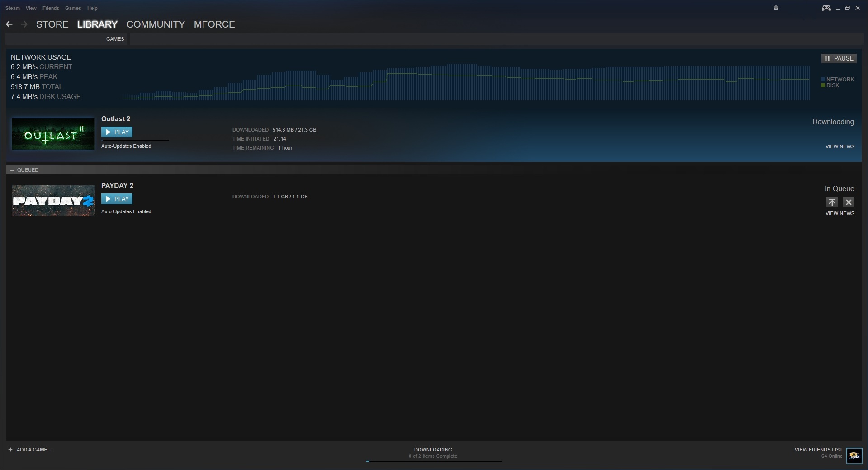Screen dimensions: 868x470
Task: Click Play button for PAYDAY 2
Action: coord(117,199)
